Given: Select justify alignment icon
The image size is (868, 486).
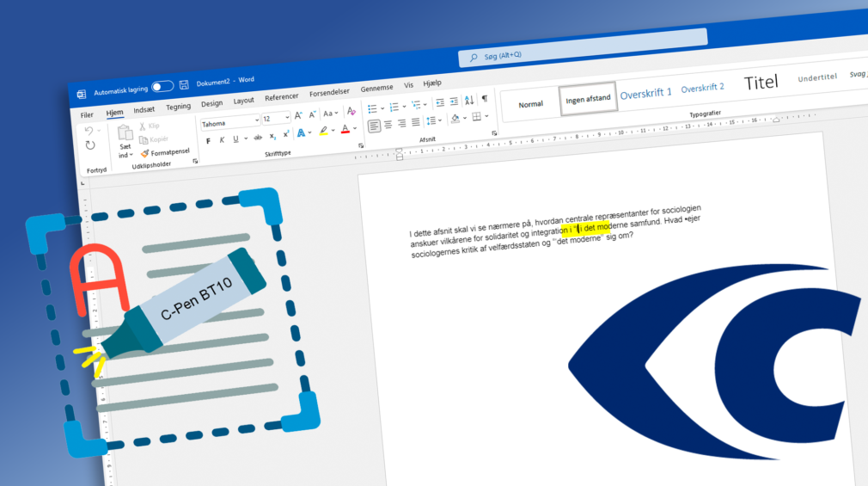Looking at the screenshot, I should pos(416,122).
